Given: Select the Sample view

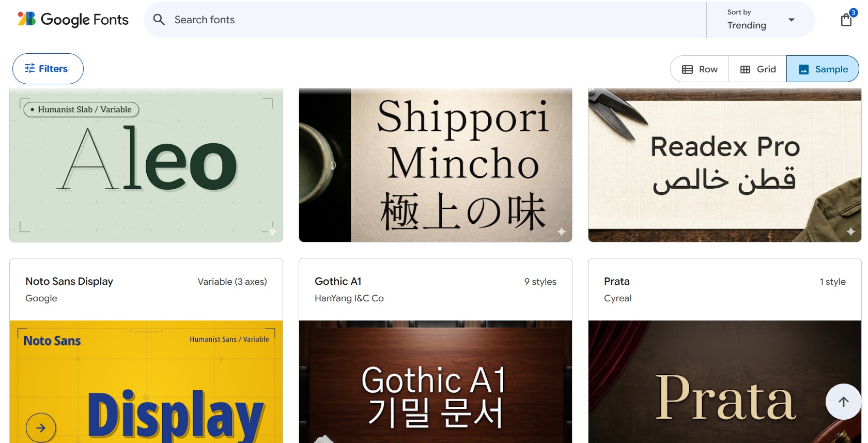Looking at the screenshot, I should coord(823,69).
